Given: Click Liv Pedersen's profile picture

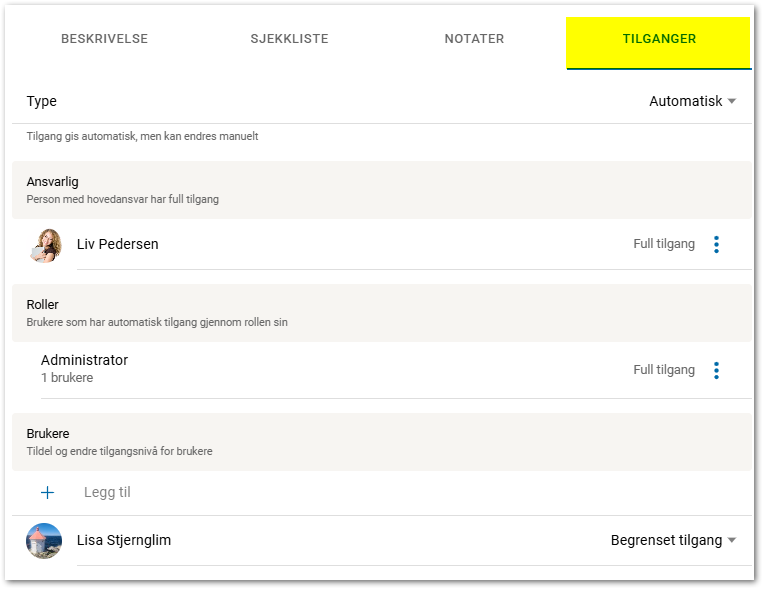Looking at the screenshot, I should (45, 245).
